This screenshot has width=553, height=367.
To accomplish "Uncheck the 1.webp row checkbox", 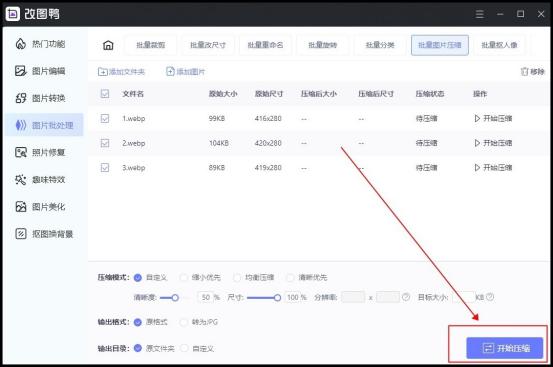I will coord(105,118).
